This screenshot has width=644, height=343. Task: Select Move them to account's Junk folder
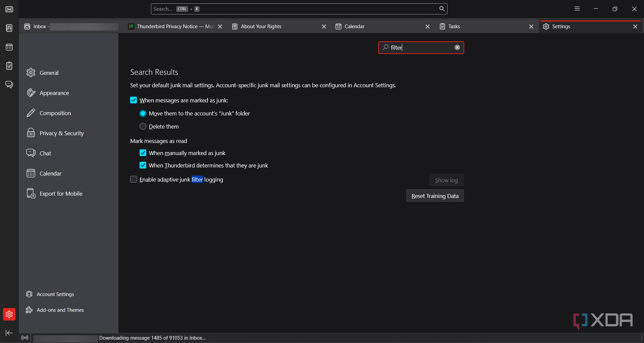[x=143, y=113]
